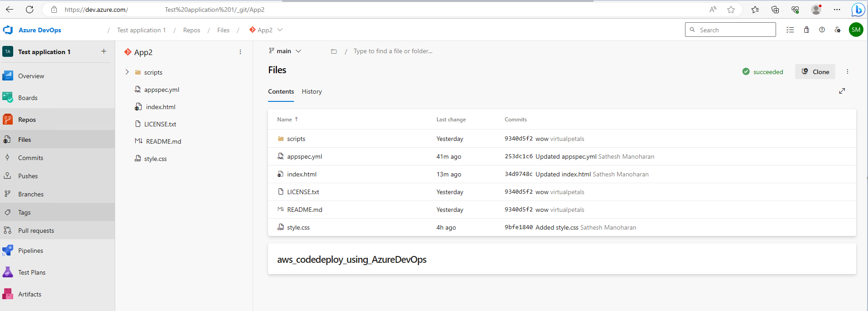Click the Azure DevOps search box

730,30
